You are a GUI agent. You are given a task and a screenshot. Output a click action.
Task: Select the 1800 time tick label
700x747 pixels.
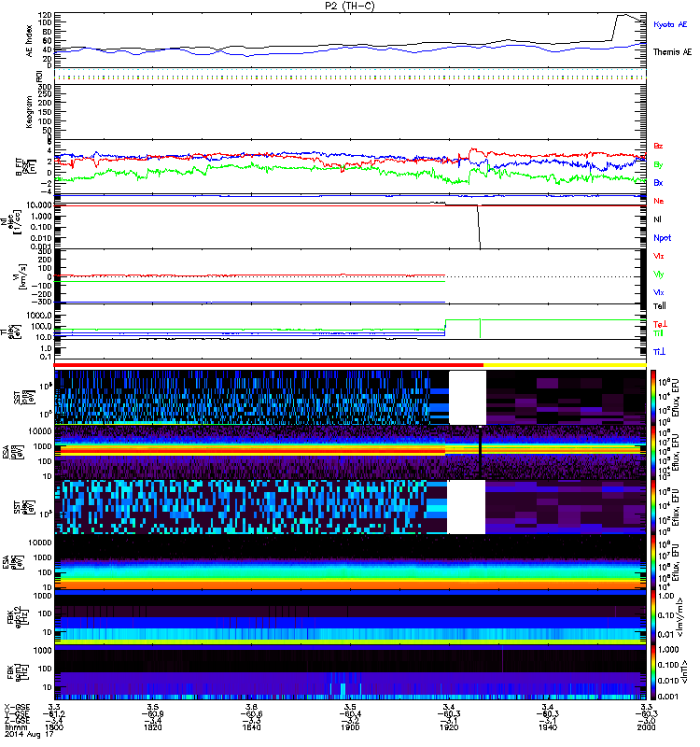tap(54, 727)
